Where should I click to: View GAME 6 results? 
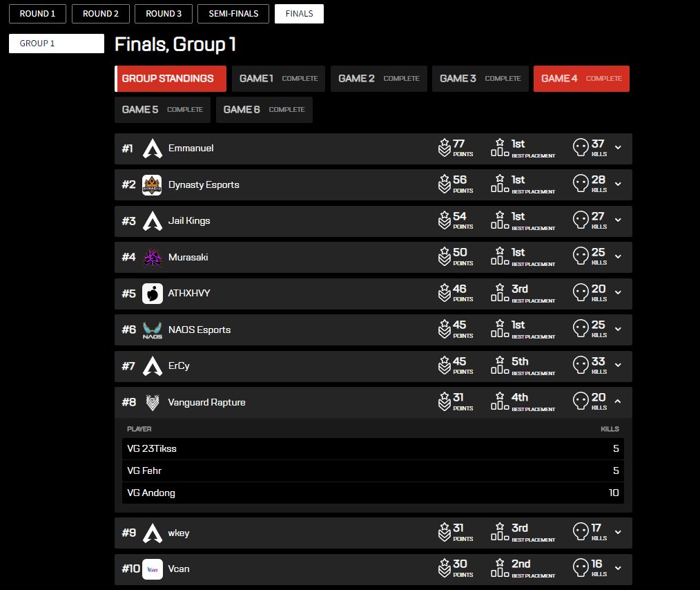pos(264,110)
